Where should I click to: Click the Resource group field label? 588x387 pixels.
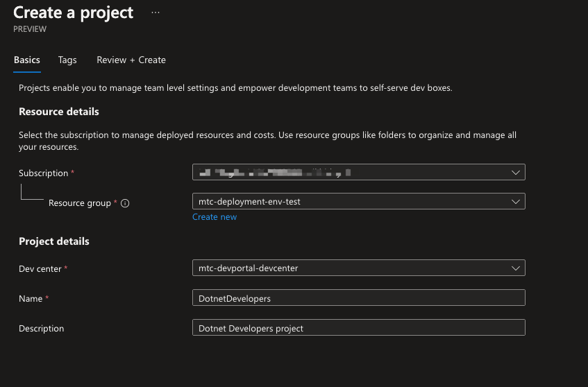79,203
